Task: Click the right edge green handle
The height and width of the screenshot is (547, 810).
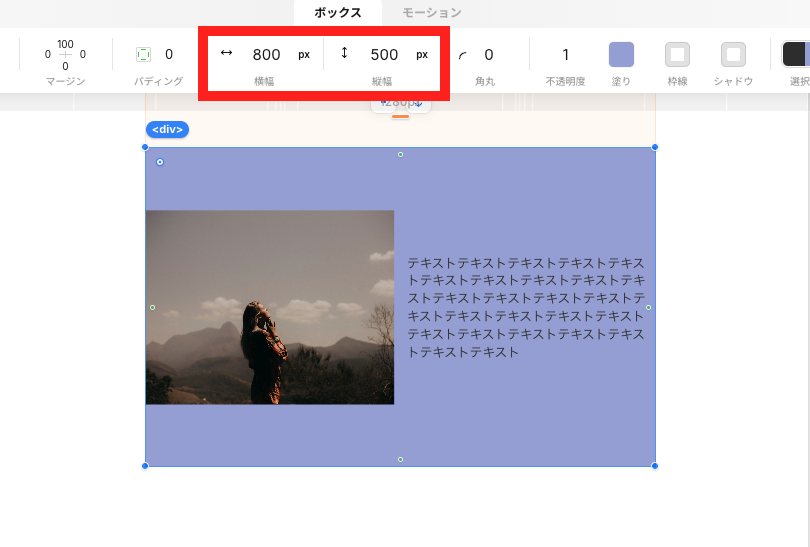Action: coord(648,307)
